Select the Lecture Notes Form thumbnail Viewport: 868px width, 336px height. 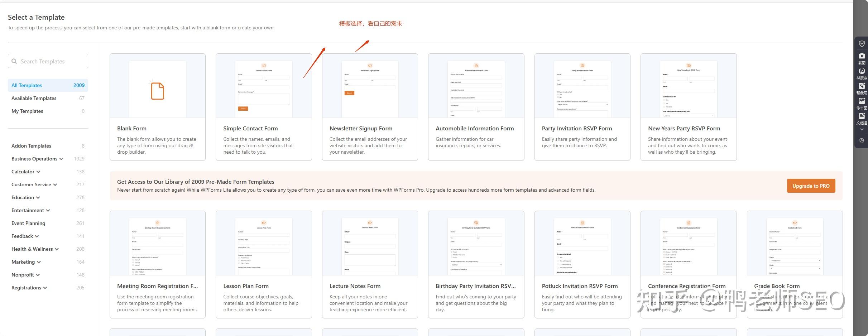click(370, 243)
